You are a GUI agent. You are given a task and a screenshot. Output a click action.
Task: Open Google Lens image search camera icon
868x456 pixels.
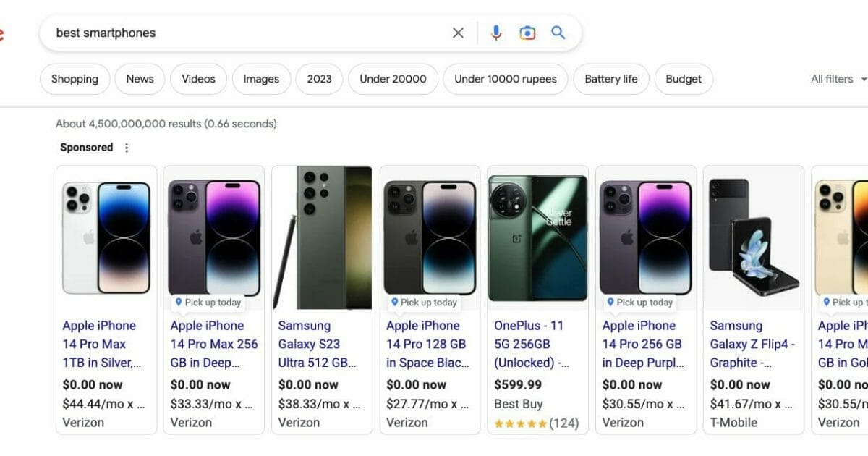[527, 33]
